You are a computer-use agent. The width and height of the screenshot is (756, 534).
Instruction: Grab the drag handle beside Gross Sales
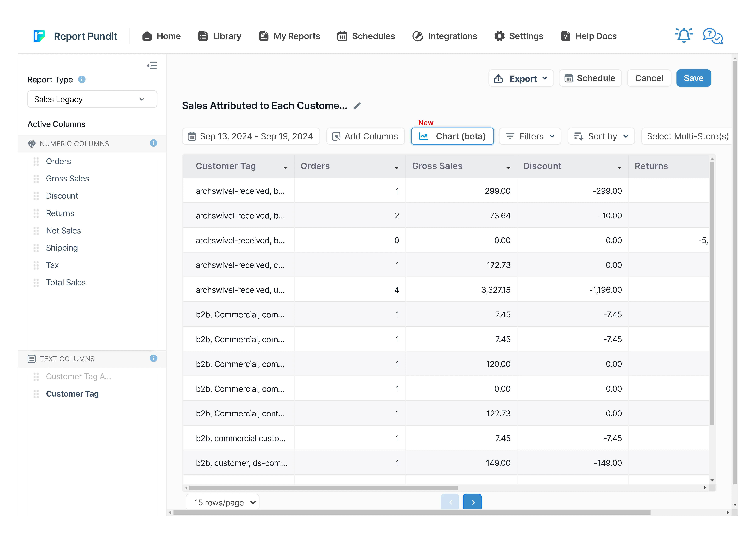pos(36,179)
